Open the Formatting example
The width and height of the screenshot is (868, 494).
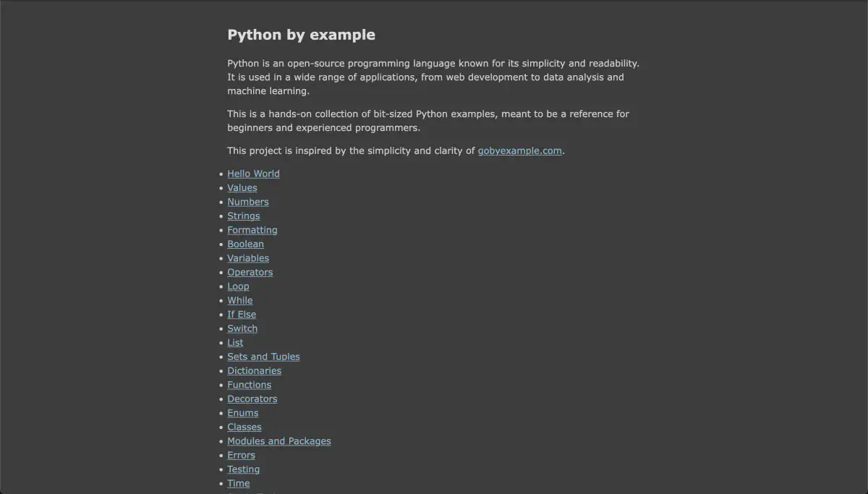coord(252,230)
